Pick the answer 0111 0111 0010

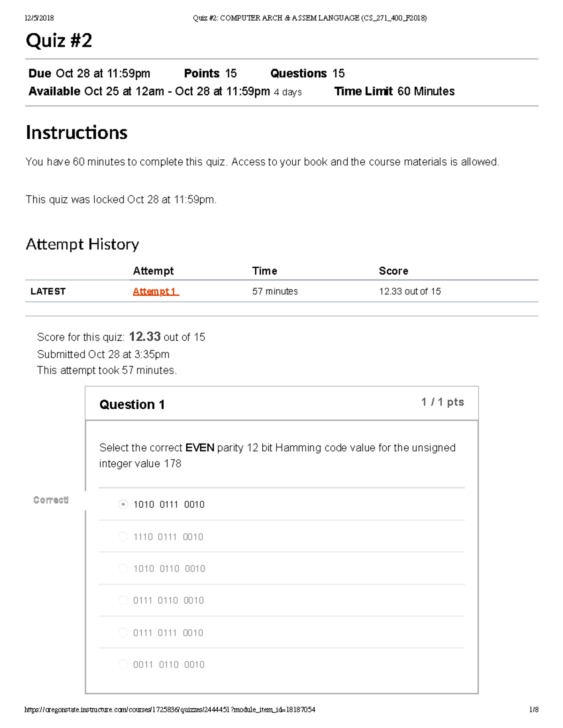coord(123,632)
